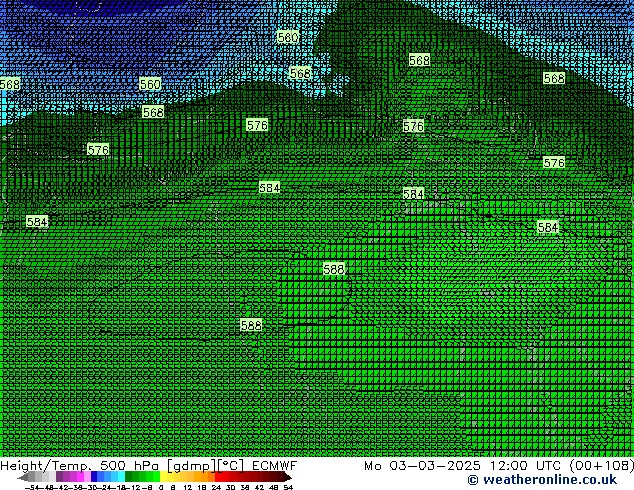Image resolution: width=634 pixels, height=490 pixels.
Task: Click the '[°C]' unit label
Action: coord(231,466)
